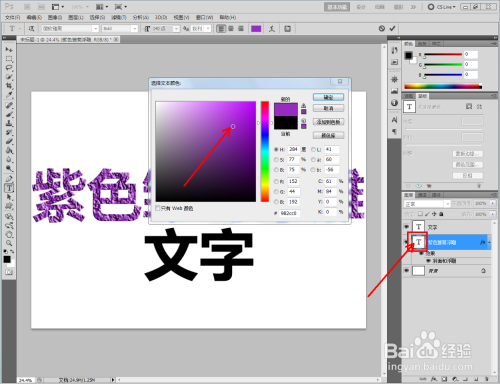The width and height of the screenshot is (500, 384).
Task: Select the H hue radio button
Action: pos(276,150)
